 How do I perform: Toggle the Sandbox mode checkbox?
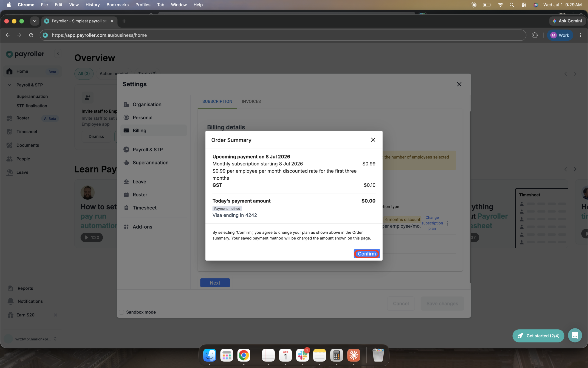pyautogui.click(x=122, y=312)
